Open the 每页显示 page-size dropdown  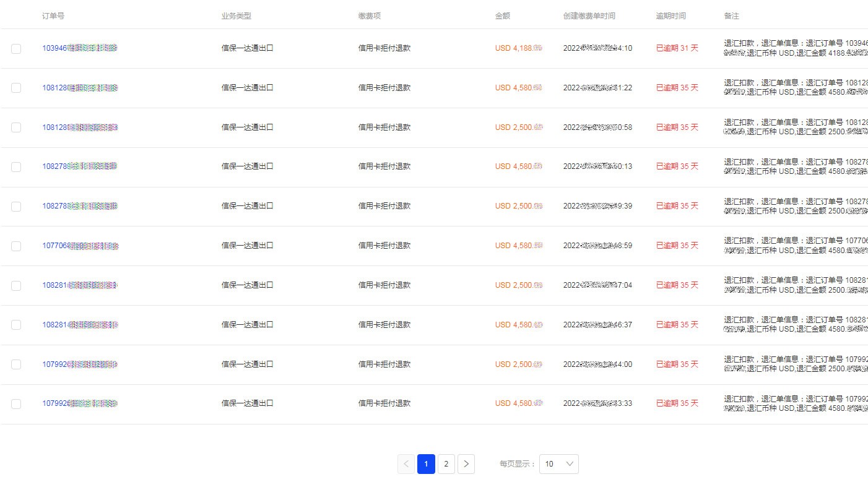point(559,464)
